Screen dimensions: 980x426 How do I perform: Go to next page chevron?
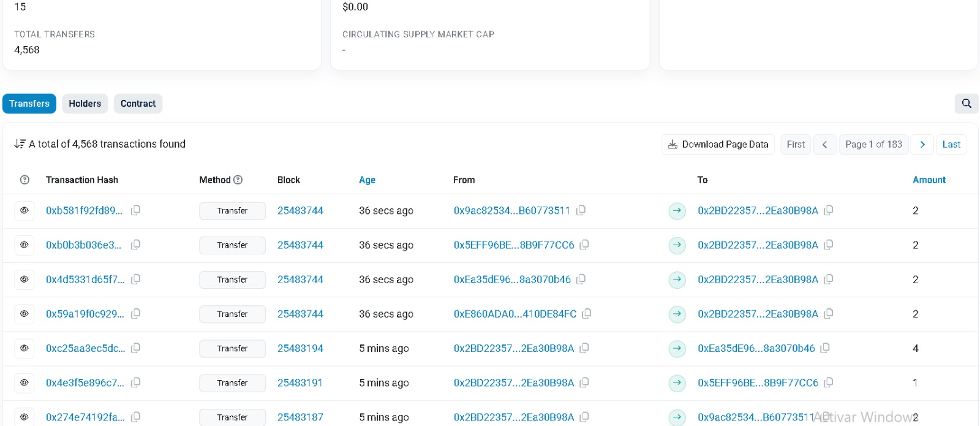922,144
